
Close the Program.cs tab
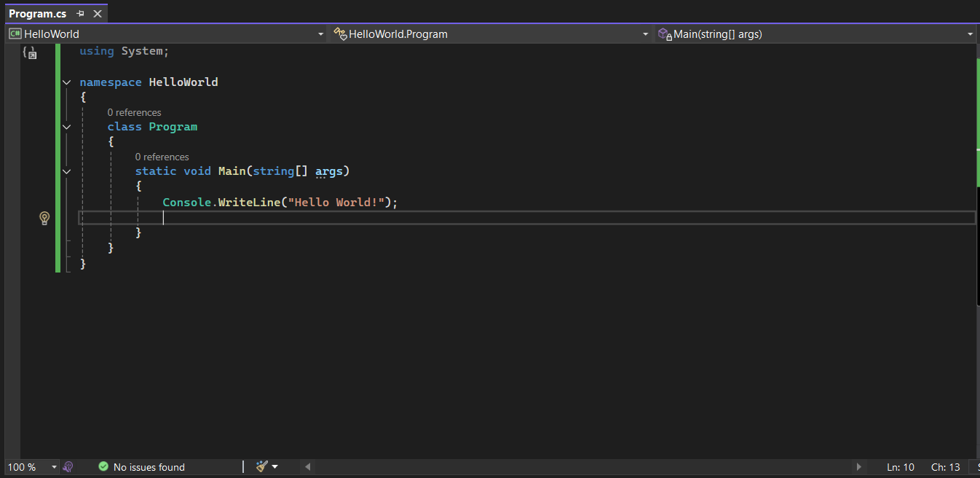98,14
